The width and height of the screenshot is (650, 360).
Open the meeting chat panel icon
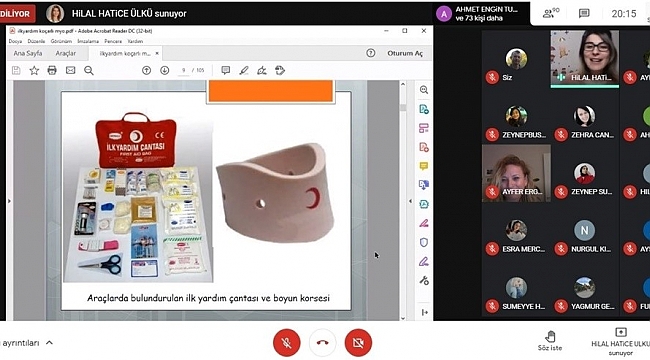(584, 14)
